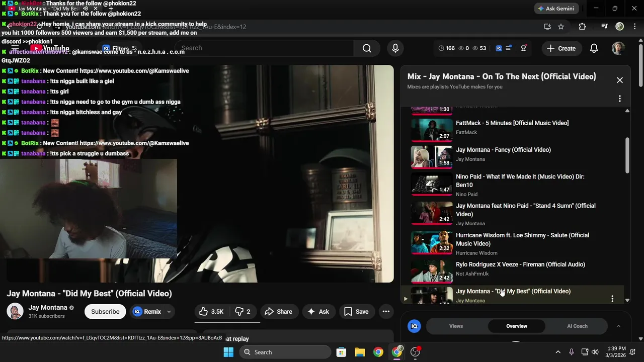The width and height of the screenshot is (644, 362).
Task: Click the vidIQ eye stat showing 53
Action: [479, 48]
